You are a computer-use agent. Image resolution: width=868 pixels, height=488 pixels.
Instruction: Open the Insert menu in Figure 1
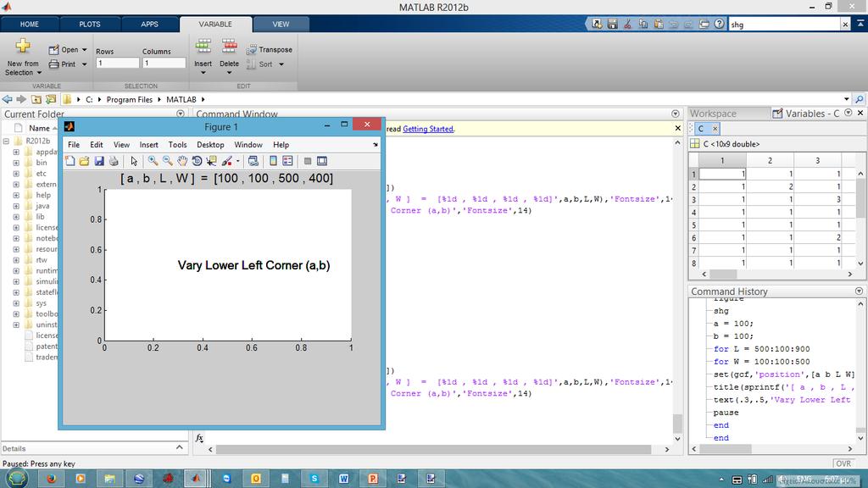(149, 144)
